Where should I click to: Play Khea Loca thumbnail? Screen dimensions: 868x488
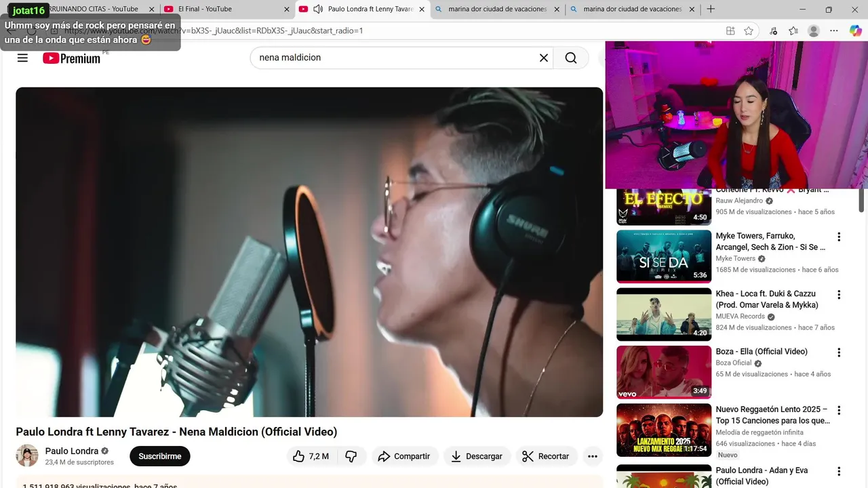tap(664, 314)
